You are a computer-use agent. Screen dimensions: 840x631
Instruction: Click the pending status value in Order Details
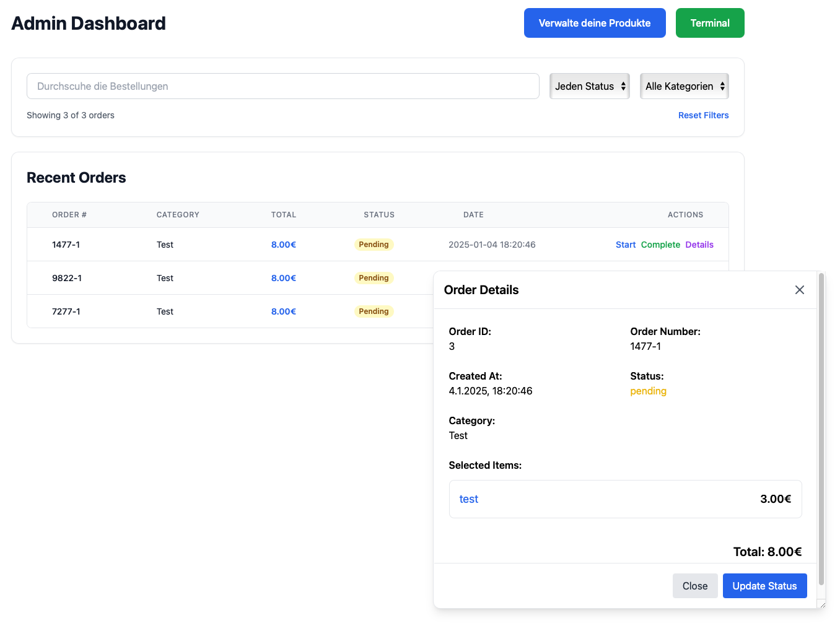click(648, 391)
